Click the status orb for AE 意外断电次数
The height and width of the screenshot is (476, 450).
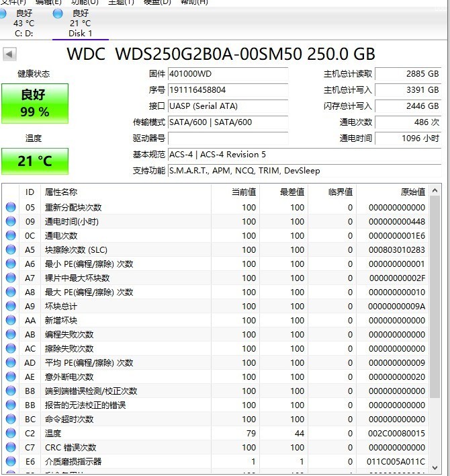pyautogui.click(x=11, y=376)
